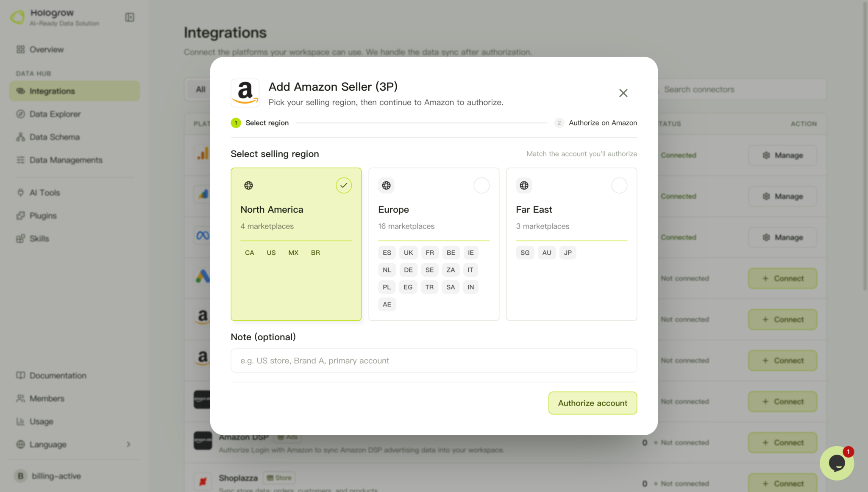Click the Amazon DSP row Connect button

pos(782,442)
